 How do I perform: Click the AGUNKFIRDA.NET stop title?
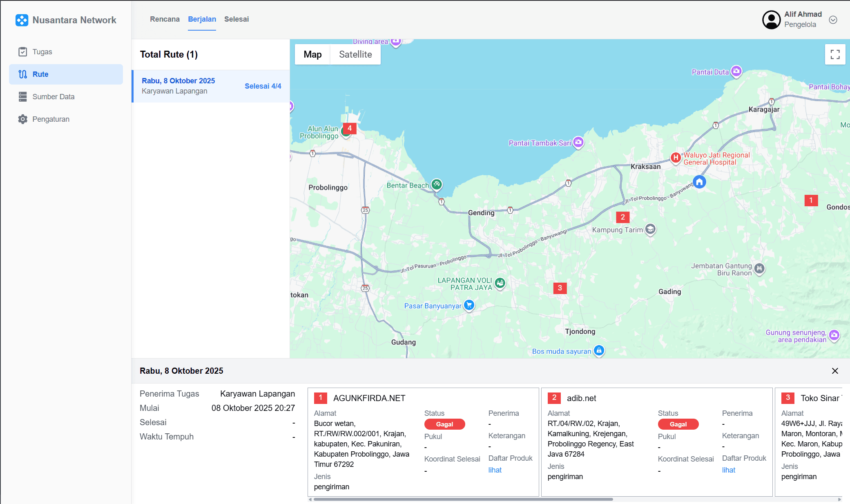[369, 398]
